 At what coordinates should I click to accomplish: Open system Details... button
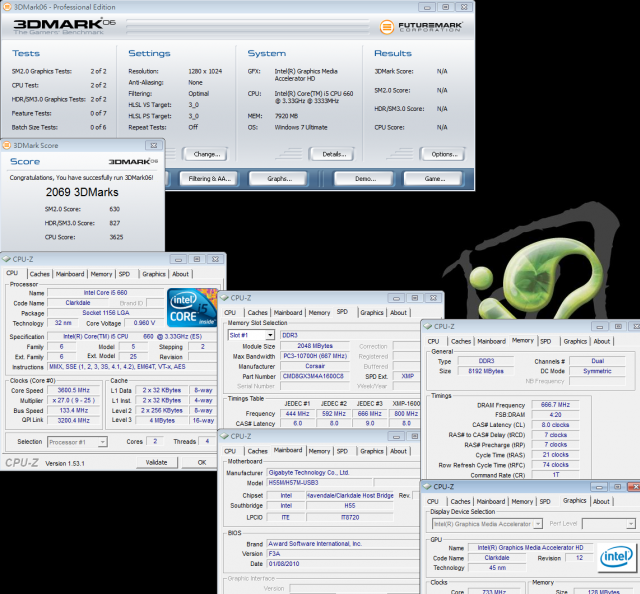[x=334, y=154]
